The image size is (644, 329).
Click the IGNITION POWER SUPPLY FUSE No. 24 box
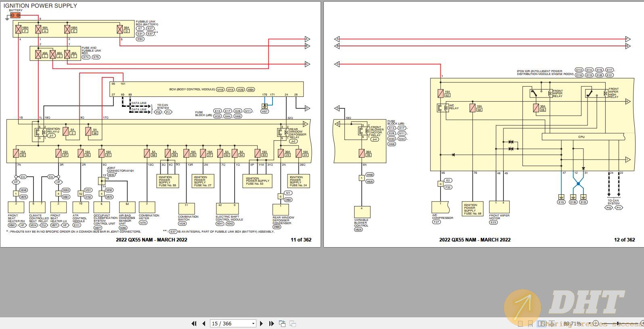[298, 181]
